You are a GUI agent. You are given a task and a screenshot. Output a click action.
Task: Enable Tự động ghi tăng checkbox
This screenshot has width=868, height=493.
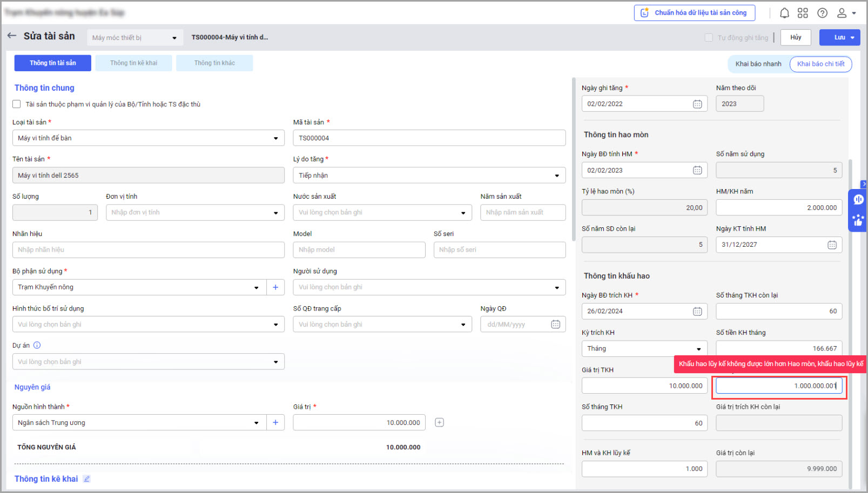pyautogui.click(x=709, y=38)
